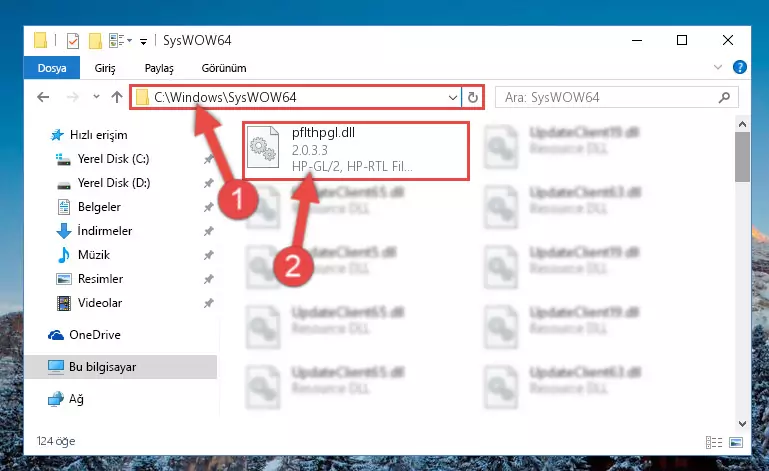The width and height of the screenshot is (769, 471).
Task: Refresh the SysWOW64 folder
Action: pyautogui.click(x=473, y=98)
